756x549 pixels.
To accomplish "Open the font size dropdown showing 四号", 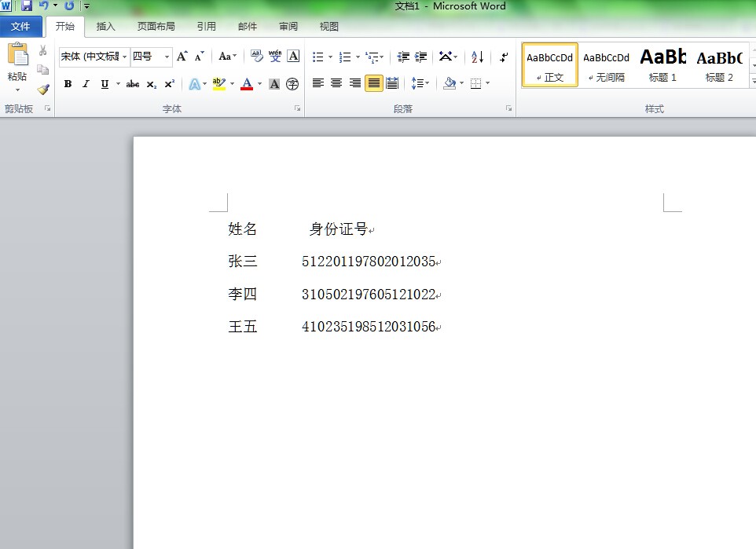I will tap(167, 57).
